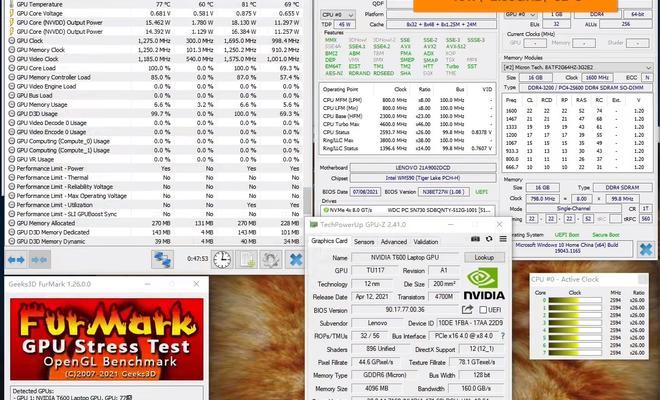Switch to GPU-Z Graphics Card tab
The height and width of the screenshot is (400, 660).
(x=329, y=241)
